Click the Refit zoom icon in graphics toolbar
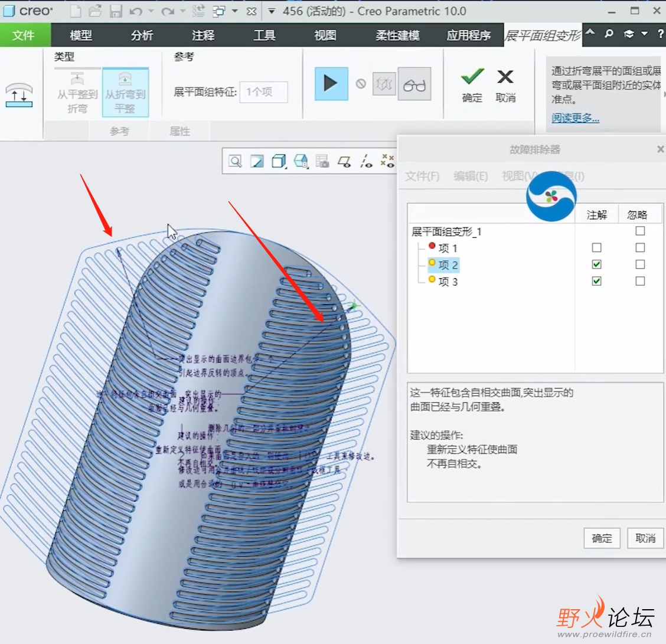 pyautogui.click(x=235, y=161)
